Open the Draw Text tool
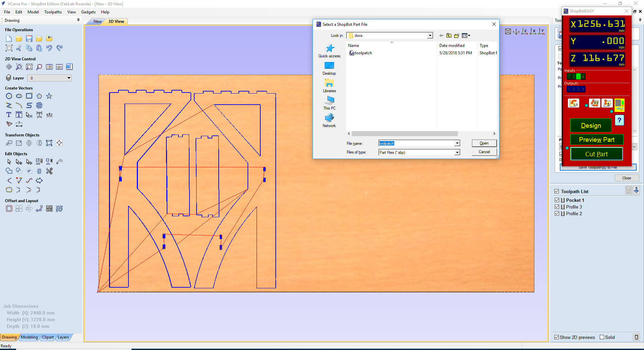This screenshot has height=350, width=644. 8,115
